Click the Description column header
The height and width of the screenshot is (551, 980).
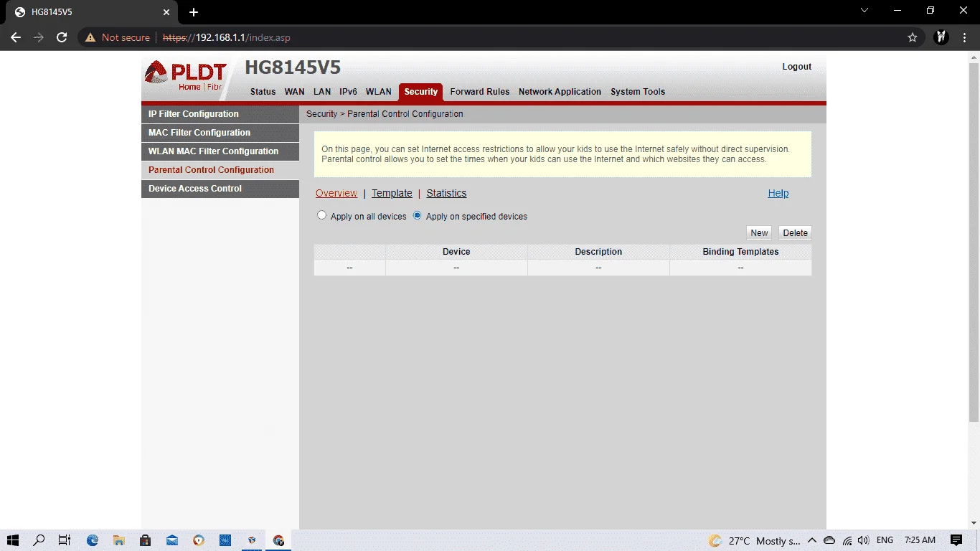[x=598, y=252]
